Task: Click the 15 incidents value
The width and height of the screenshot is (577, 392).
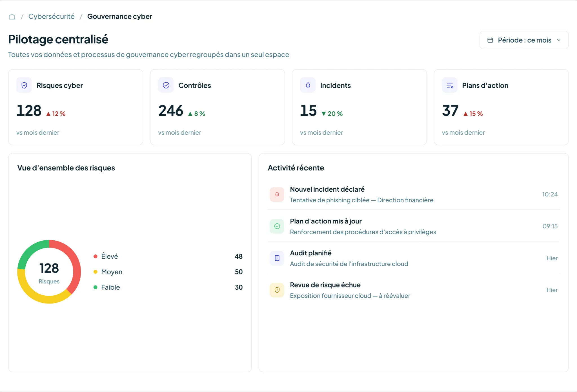Action: tap(309, 110)
